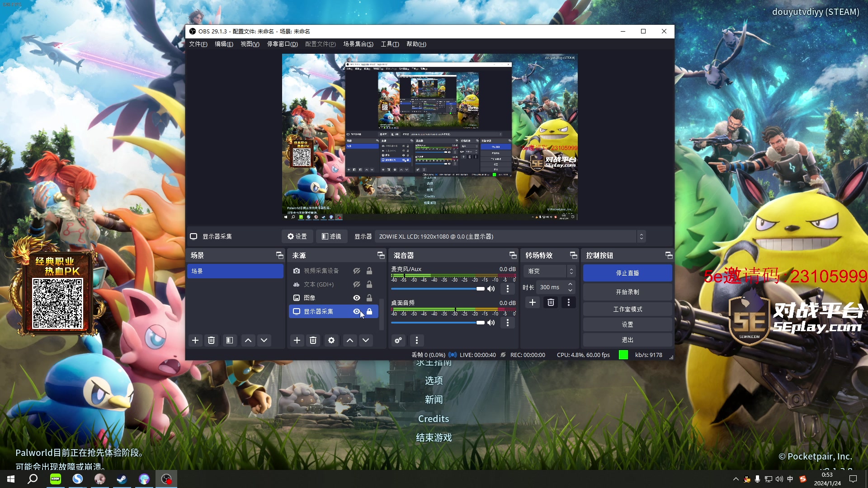Screen dimensions: 868x488
Task: Click the Windows Start button
Action: tap(11, 479)
